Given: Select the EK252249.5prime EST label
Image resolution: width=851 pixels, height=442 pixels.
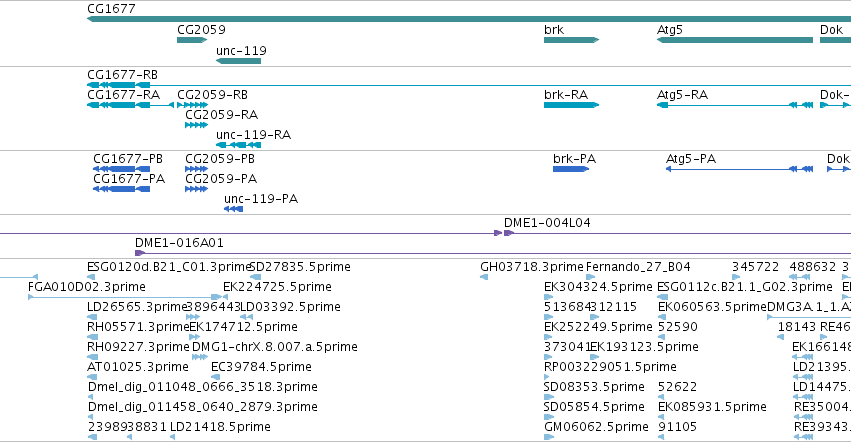Looking at the screenshot, I should (x=598, y=327).
